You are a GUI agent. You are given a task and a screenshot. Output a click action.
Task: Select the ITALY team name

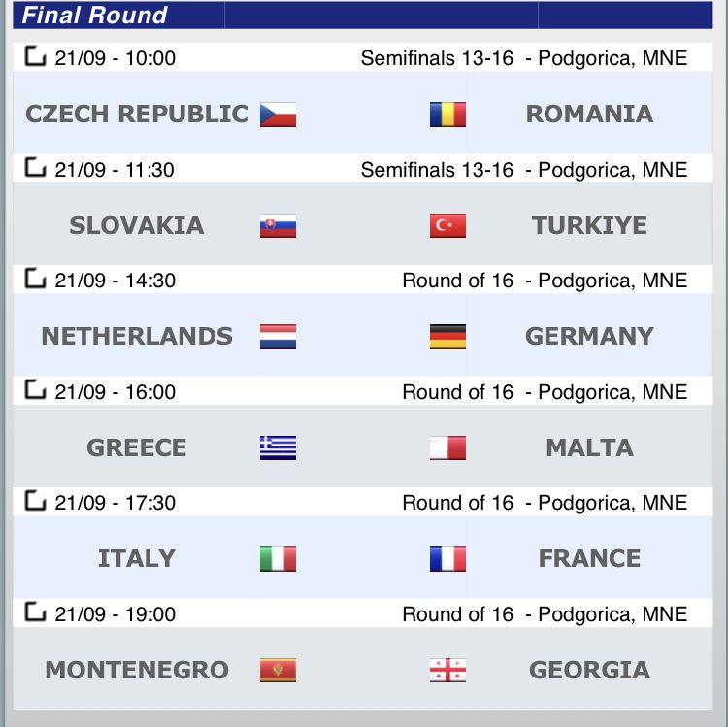click(137, 559)
